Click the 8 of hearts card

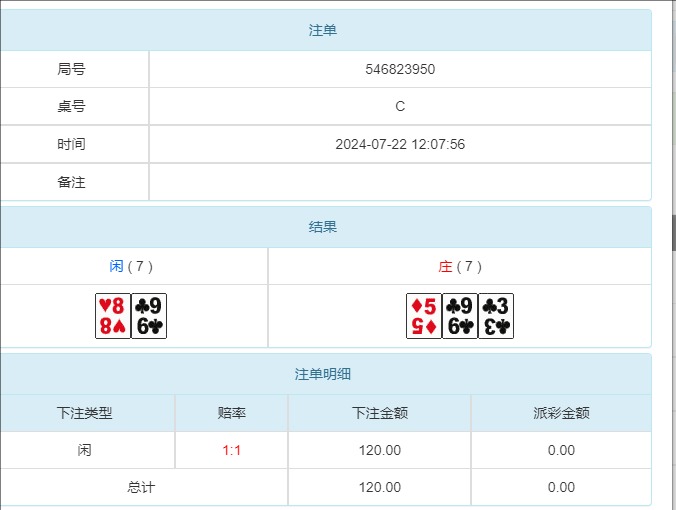click(x=113, y=316)
